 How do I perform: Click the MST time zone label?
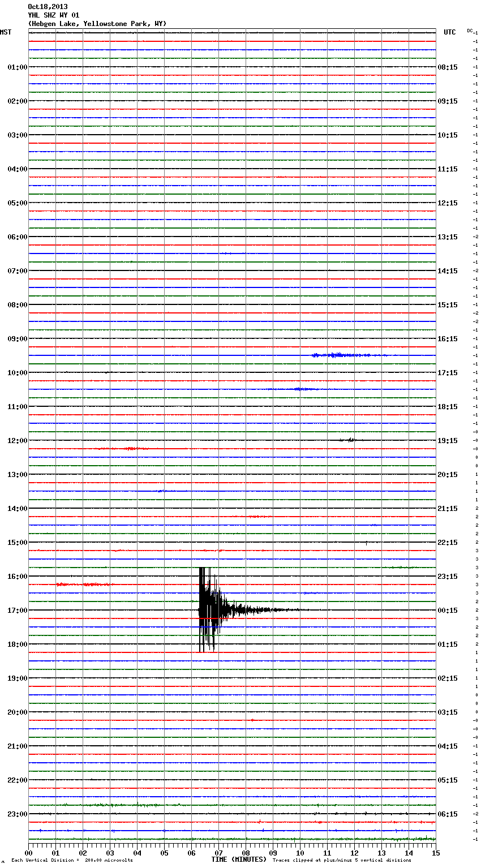coord(6,32)
